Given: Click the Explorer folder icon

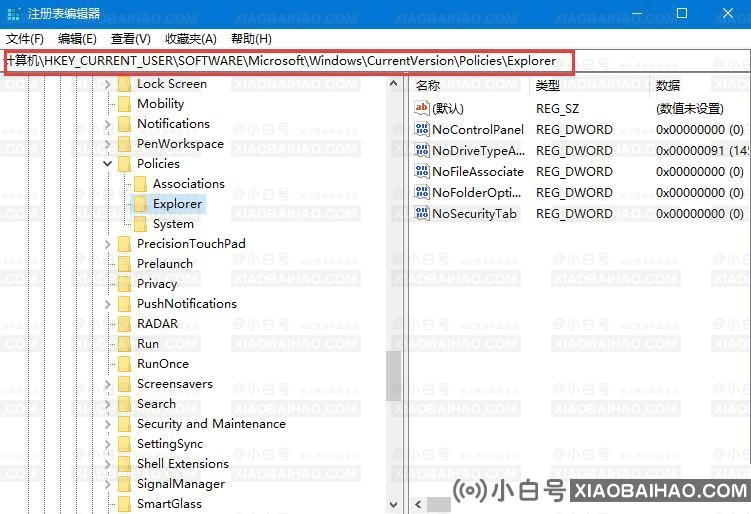Looking at the screenshot, I should coord(140,204).
